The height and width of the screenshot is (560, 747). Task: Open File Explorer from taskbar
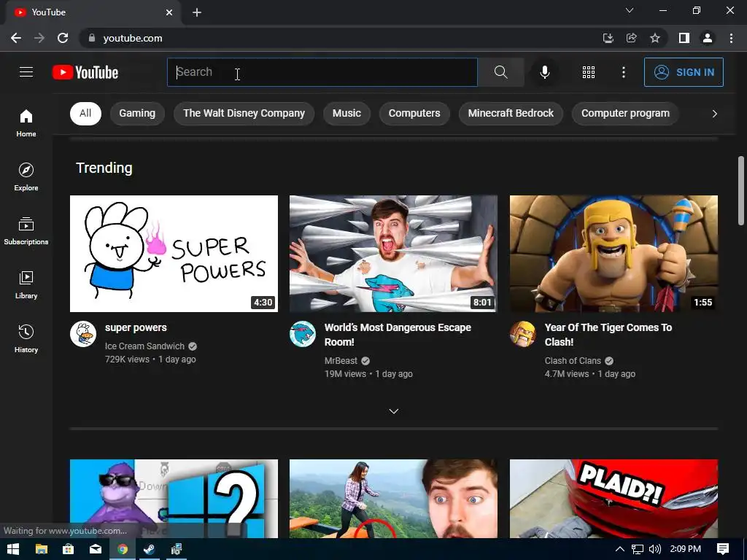point(42,549)
